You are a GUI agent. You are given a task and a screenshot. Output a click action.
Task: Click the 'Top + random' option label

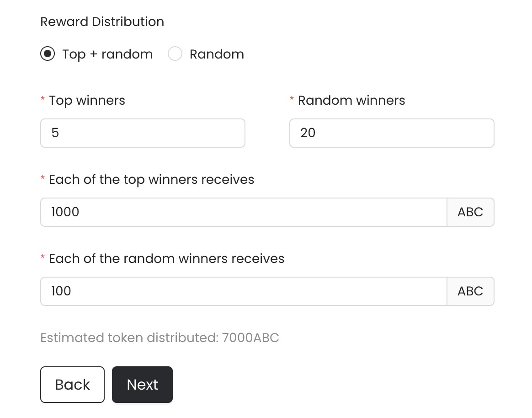click(107, 54)
